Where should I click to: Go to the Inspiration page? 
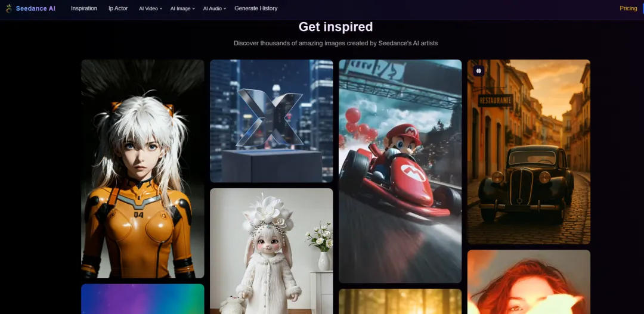tap(84, 8)
